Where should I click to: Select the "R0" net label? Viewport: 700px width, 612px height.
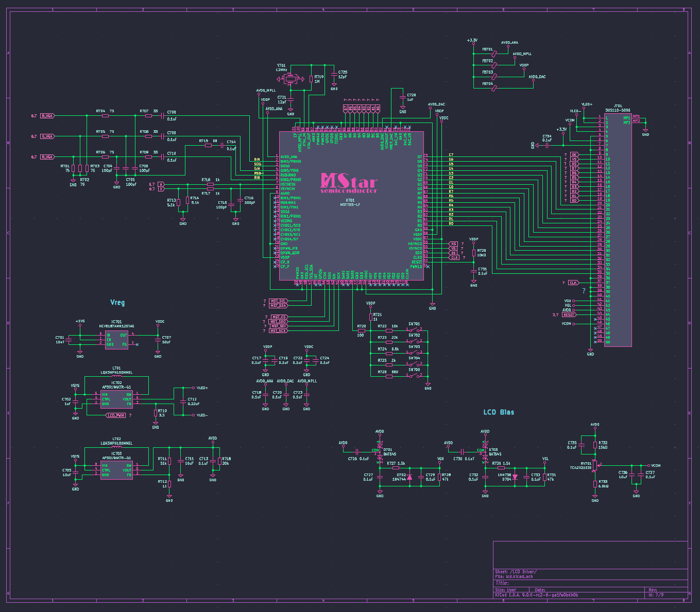coord(451,224)
